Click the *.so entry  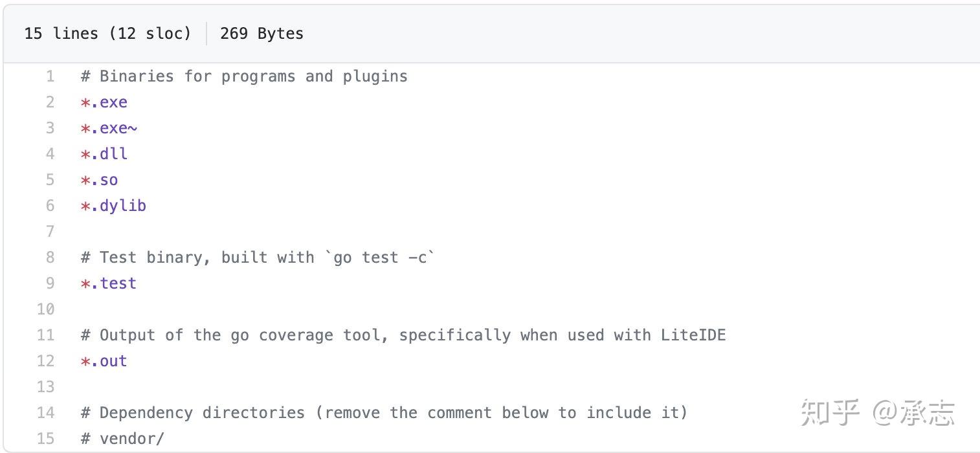click(99, 180)
